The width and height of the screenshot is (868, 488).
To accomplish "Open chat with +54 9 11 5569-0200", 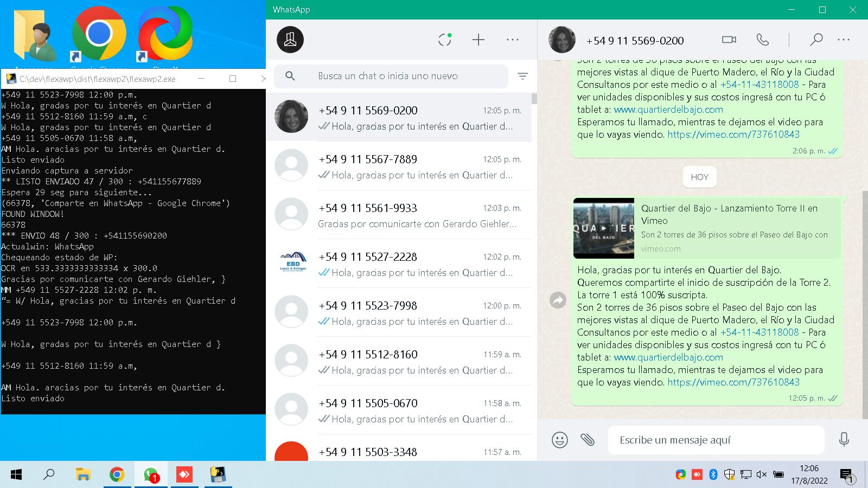I will pos(399,117).
